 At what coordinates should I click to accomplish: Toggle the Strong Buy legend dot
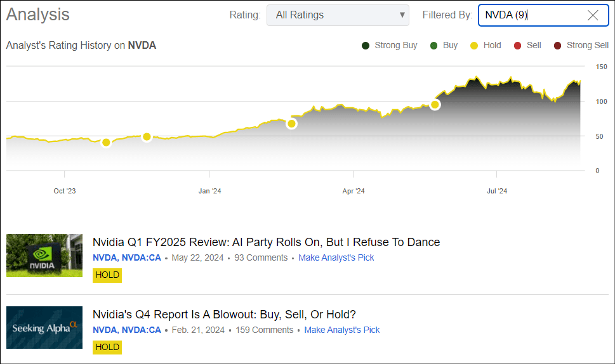pyautogui.click(x=366, y=46)
